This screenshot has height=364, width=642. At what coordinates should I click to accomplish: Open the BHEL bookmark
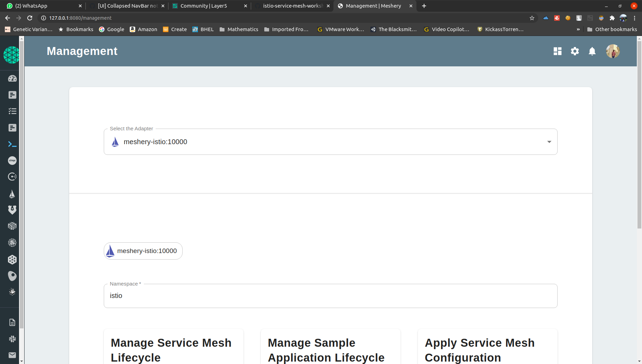203,29
